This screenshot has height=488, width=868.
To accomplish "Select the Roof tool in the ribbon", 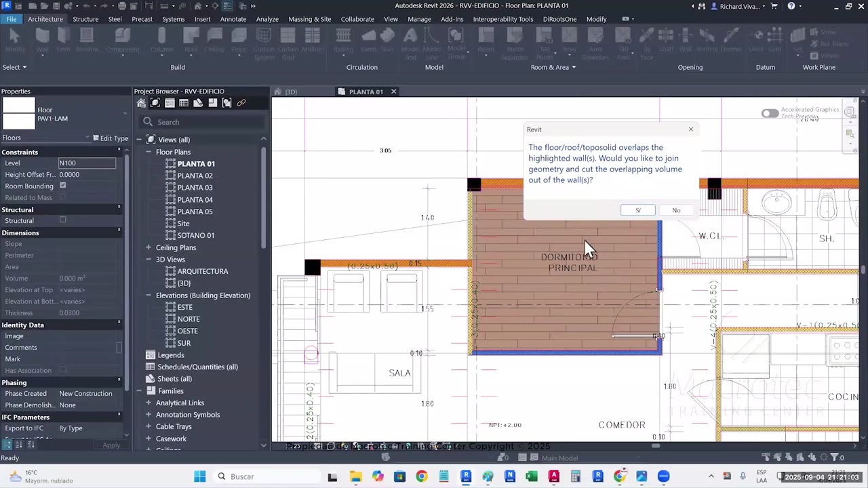I will [x=191, y=40].
